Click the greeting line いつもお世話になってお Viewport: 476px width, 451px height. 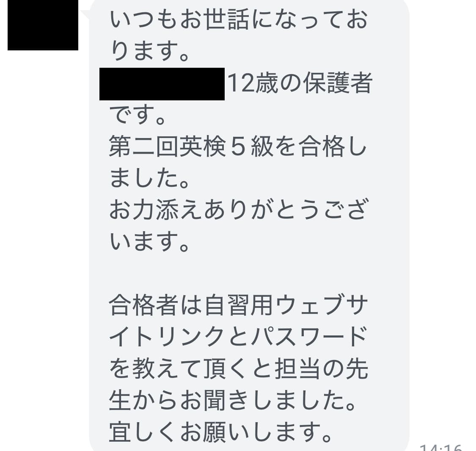click(x=239, y=20)
